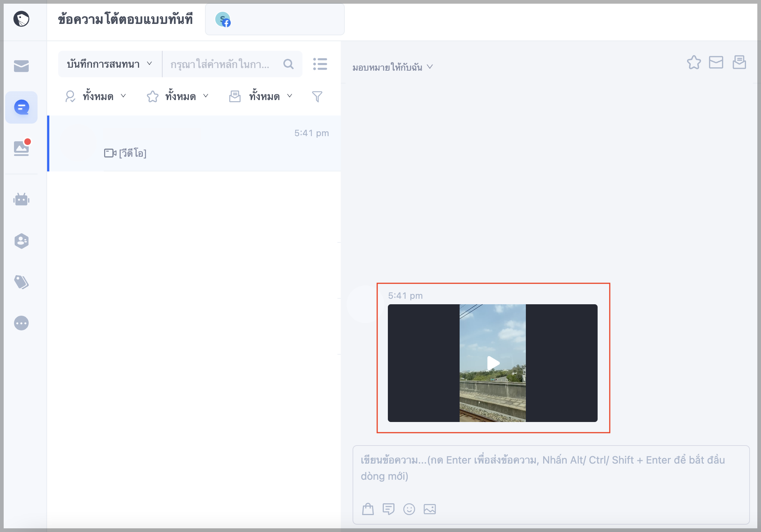Open the [วีดีโอ] conversation from 5:41 pm
Image resolution: width=761 pixels, height=532 pixels.
point(194,143)
